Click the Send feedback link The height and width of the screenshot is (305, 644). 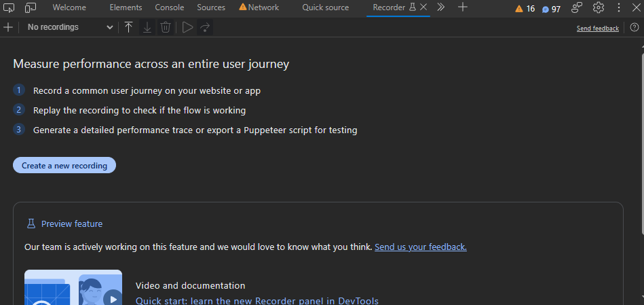pos(597,29)
